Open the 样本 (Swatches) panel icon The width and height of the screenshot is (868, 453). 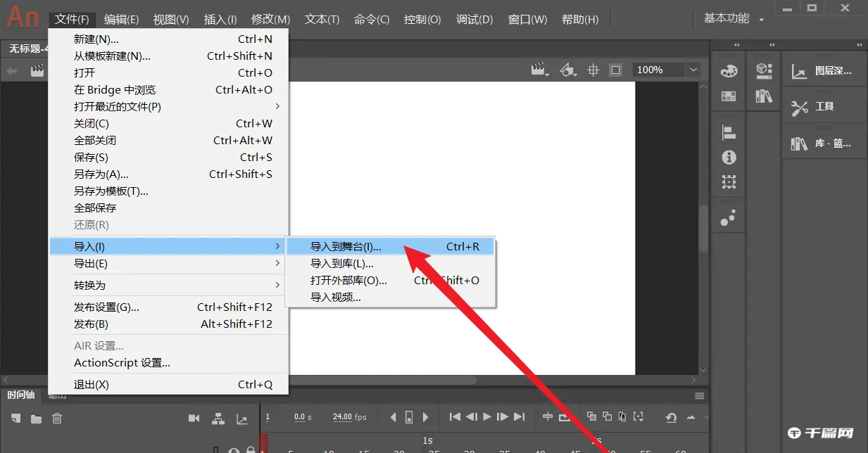[x=729, y=96]
